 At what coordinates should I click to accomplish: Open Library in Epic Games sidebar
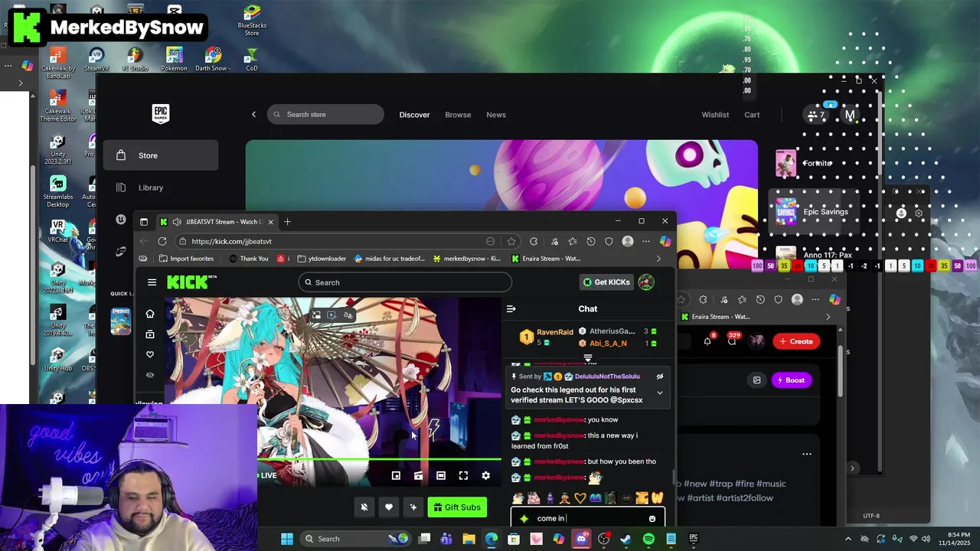(x=161, y=187)
